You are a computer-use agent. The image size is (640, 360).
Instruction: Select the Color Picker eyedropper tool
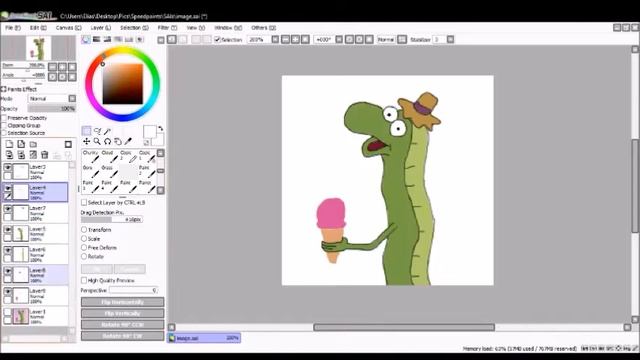128,141
